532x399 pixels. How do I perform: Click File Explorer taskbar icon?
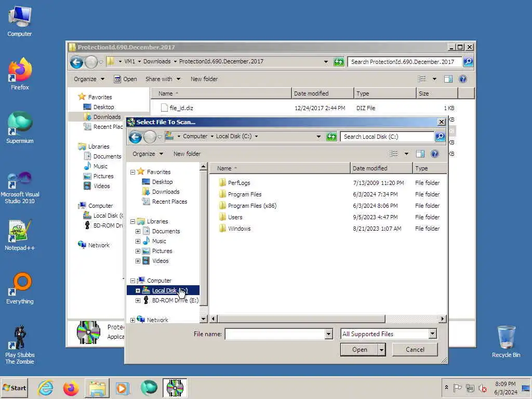coord(97,388)
